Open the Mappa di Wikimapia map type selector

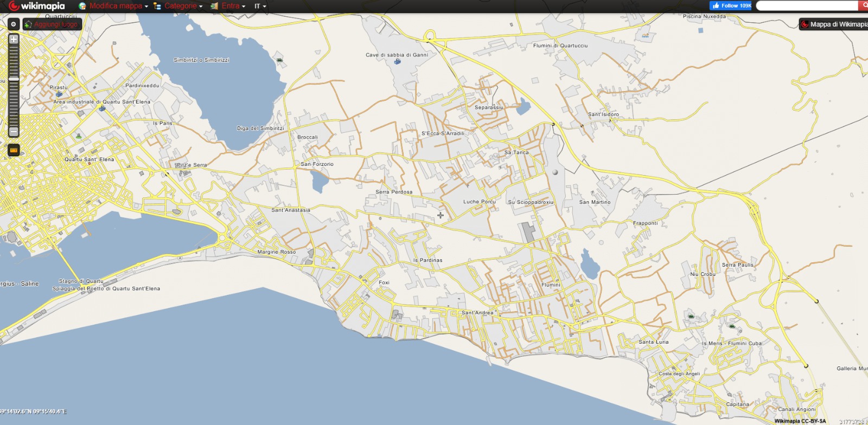click(x=834, y=24)
